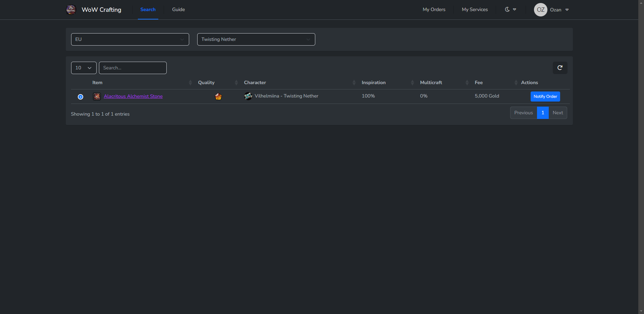Image resolution: width=644 pixels, height=314 pixels.
Task: Toggle dark mode moon theme icon
Action: pyautogui.click(x=507, y=9)
